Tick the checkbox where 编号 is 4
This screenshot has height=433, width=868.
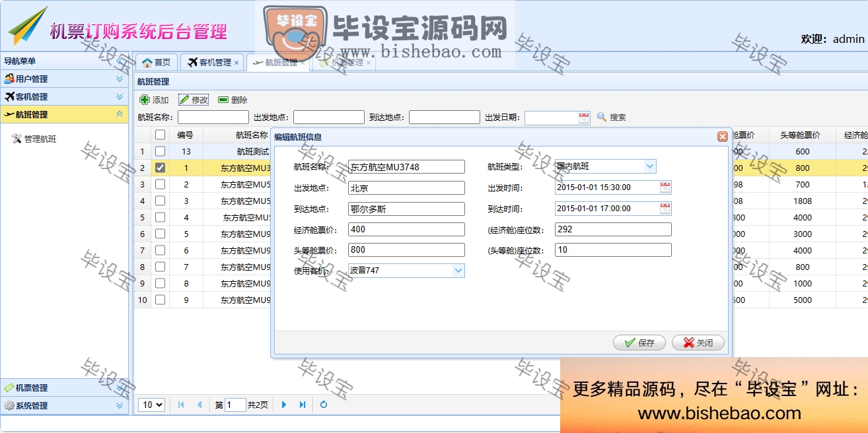[160, 217]
